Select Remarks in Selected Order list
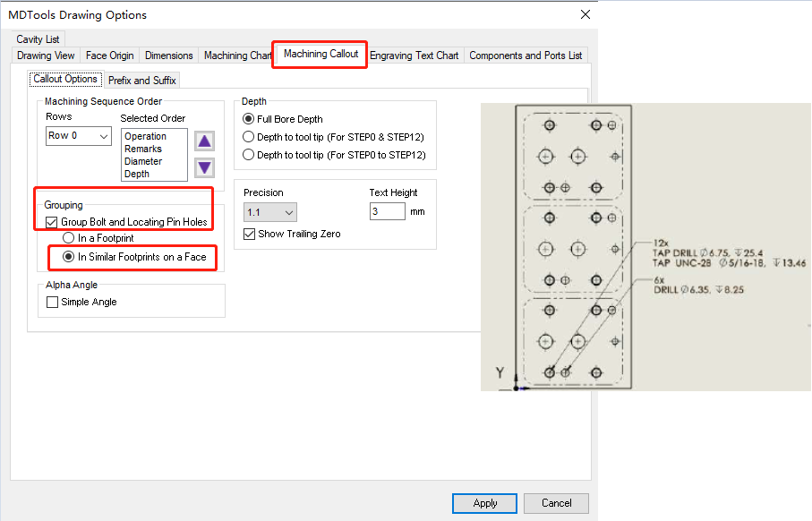This screenshot has height=521, width=812. click(x=143, y=149)
